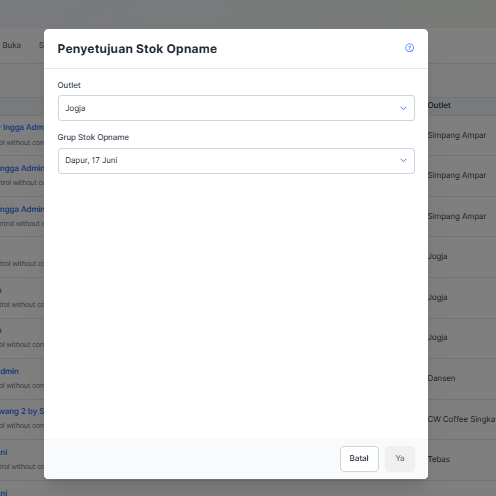
Task: Expand the dropdown showing Dapur, 17 Juni
Action: (236, 161)
